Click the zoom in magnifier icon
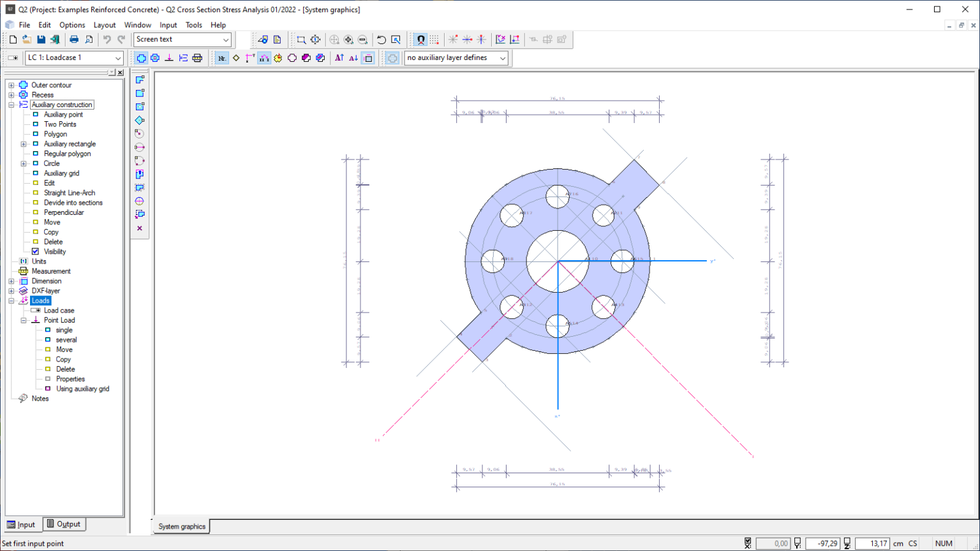The image size is (980, 551). [348, 40]
